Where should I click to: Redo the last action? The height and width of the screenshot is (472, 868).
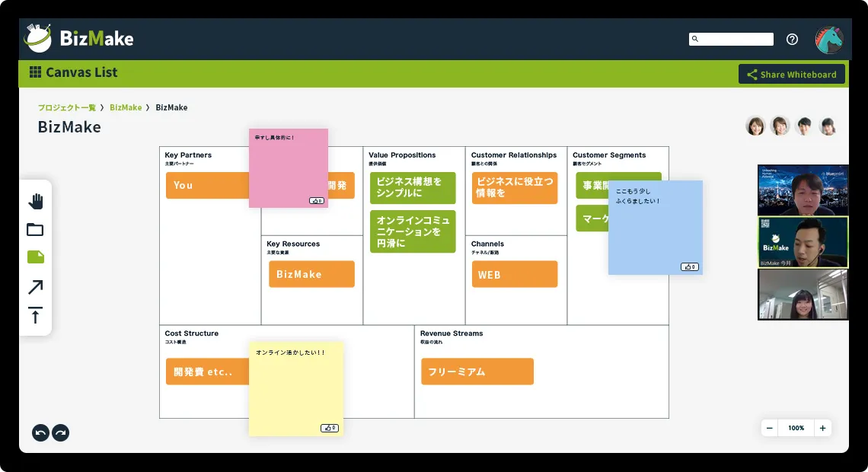60,432
